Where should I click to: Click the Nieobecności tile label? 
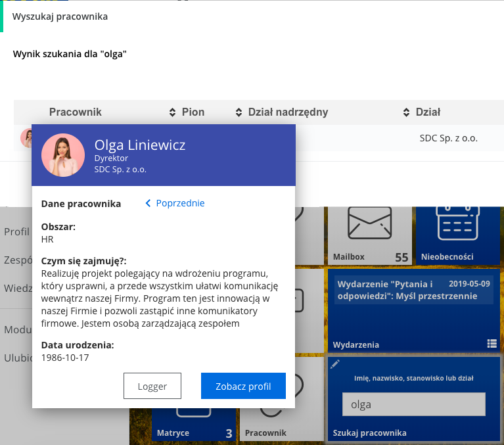(x=447, y=256)
